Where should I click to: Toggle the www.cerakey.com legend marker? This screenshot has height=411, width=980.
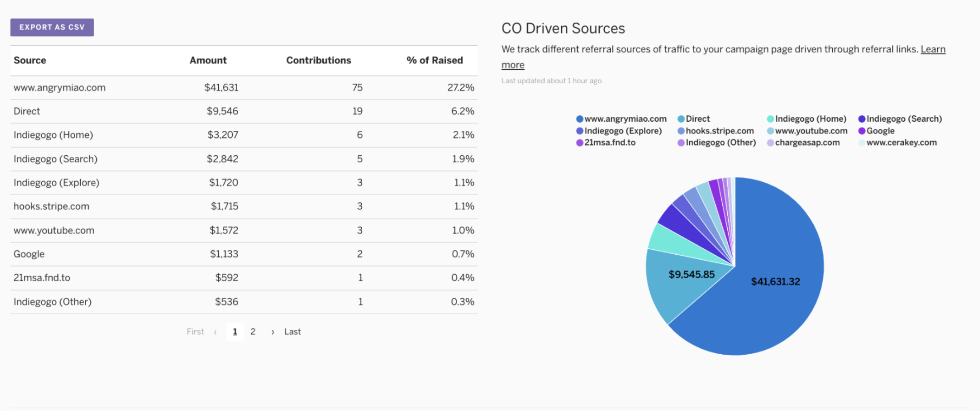click(x=862, y=143)
